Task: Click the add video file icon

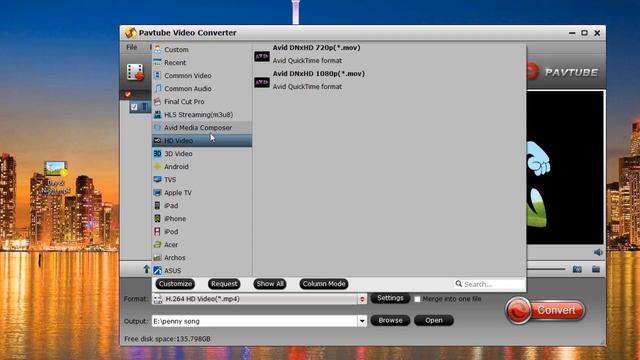Action: (135, 72)
